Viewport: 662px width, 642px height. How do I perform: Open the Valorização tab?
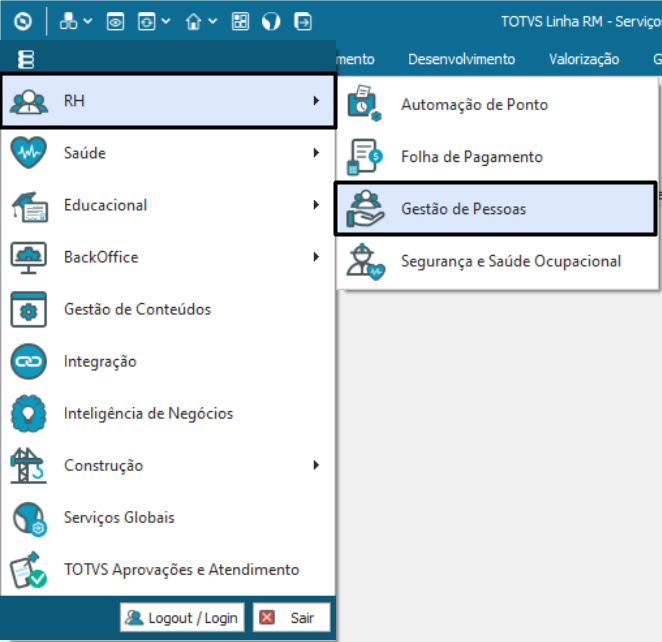[x=584, y=60]
